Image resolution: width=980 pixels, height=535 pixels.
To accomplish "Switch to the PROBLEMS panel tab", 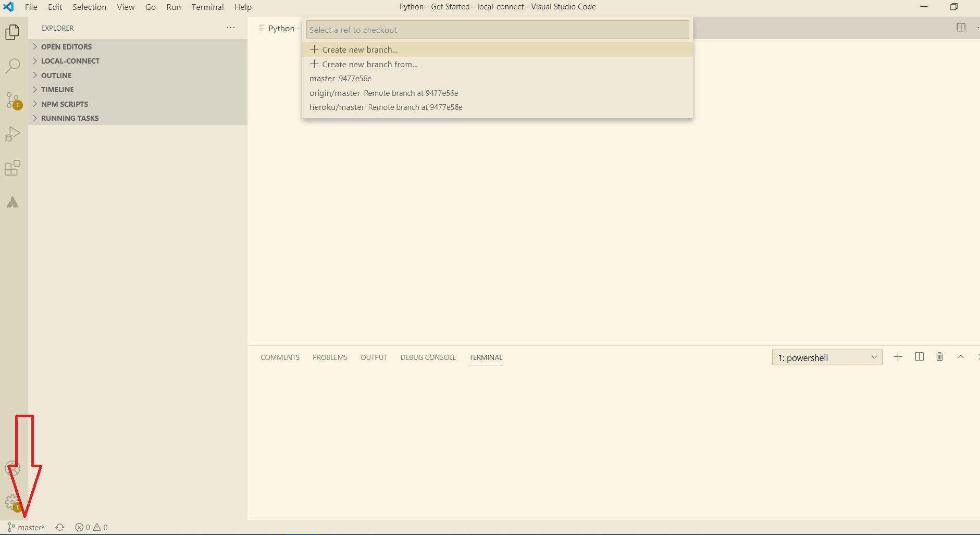I will click(330, 357).
